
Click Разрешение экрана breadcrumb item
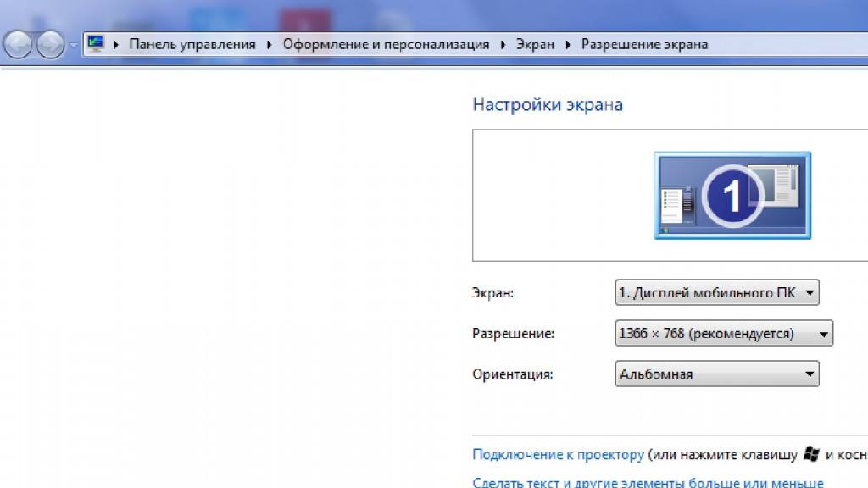[644, 44]
